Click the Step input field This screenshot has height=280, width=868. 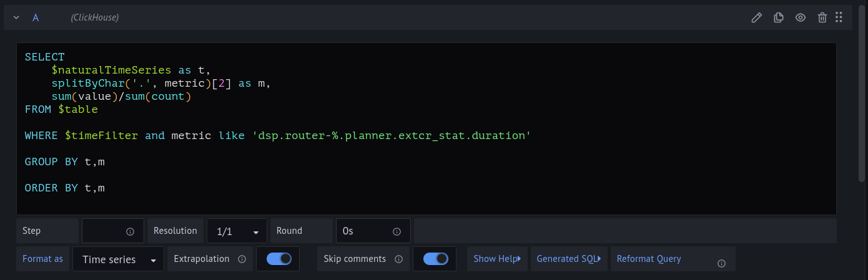(x=113, y=231)
